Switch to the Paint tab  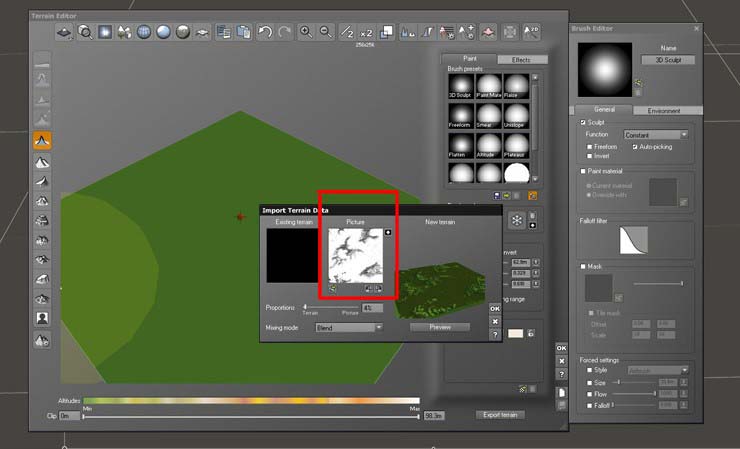[470, 59]
